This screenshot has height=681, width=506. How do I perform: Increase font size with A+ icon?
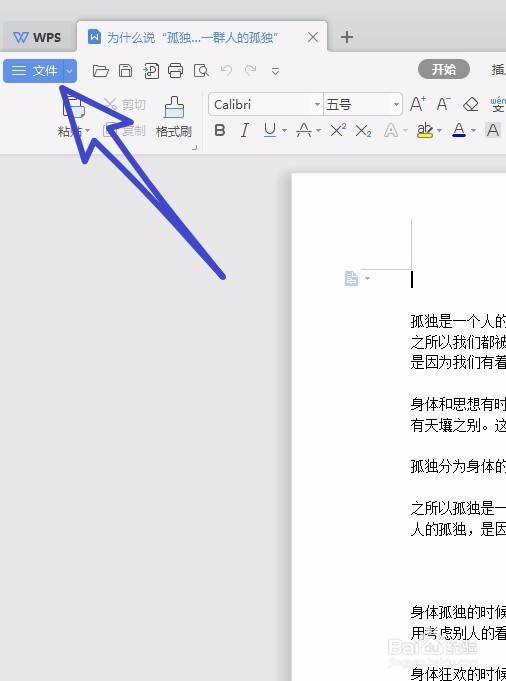coord(417,104)
